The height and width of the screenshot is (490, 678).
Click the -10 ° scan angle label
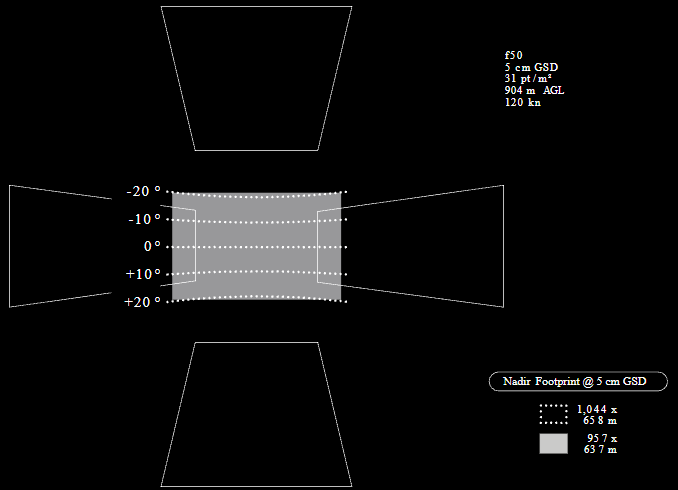pos(143,219)
